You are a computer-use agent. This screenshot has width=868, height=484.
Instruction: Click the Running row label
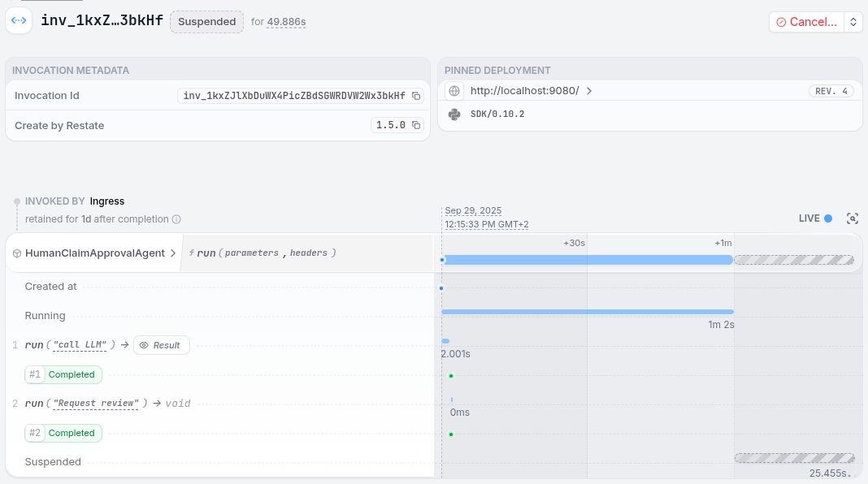coord(45,316)
